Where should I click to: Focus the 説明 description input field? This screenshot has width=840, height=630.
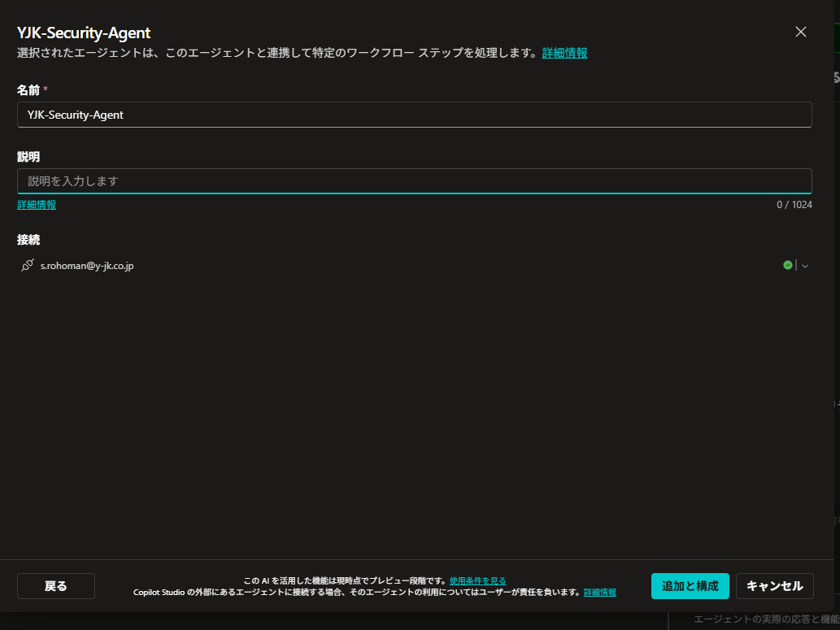pyautogui.click(x=415, y=181)
